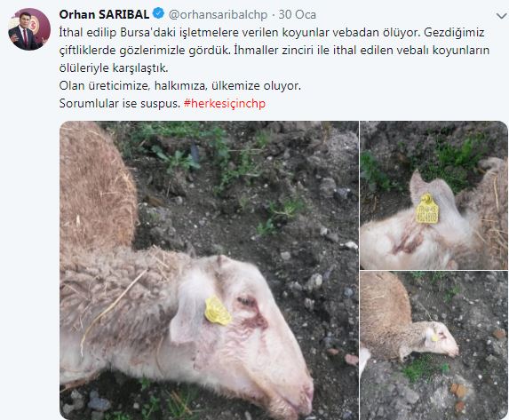Screen dimensions: 509x420
Task: Click the yellow ear tag in large photo
Action: coord(217,311)
